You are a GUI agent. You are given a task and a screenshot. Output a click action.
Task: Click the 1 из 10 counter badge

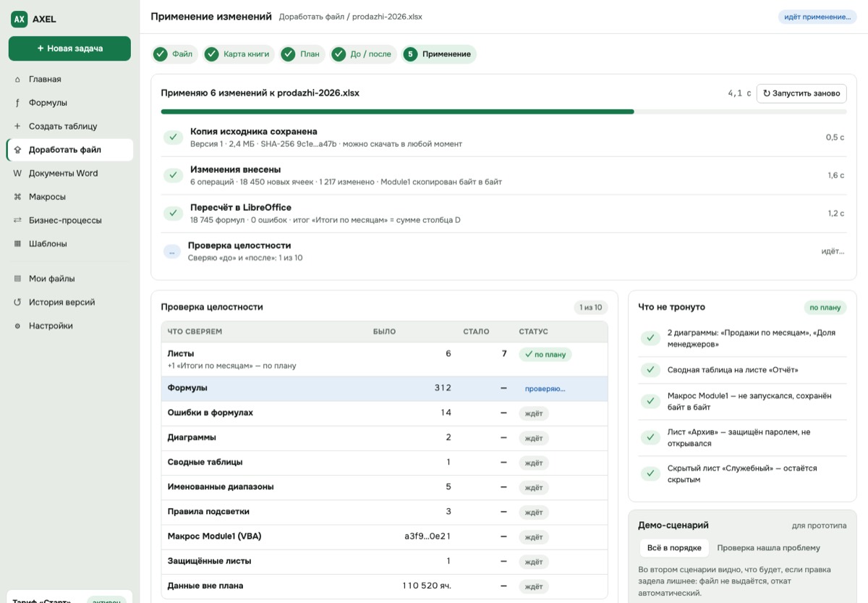click(x=590, y=308)
